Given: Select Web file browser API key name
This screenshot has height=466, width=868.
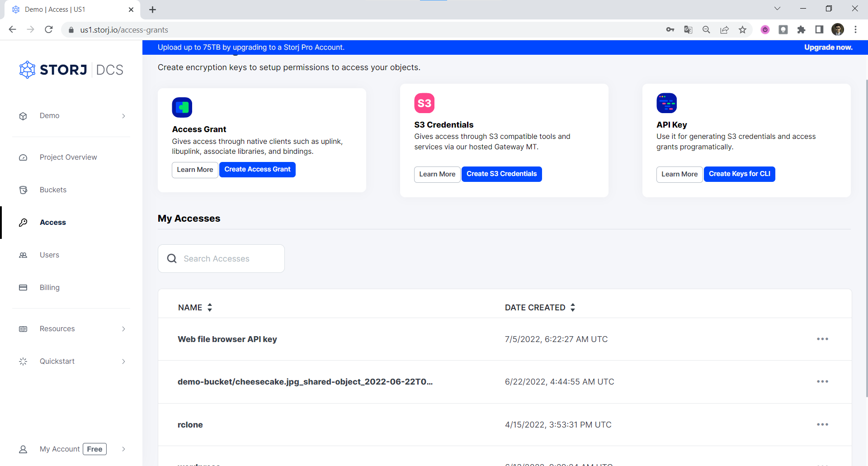Looking at the screenshot, I should coord(227,339).
